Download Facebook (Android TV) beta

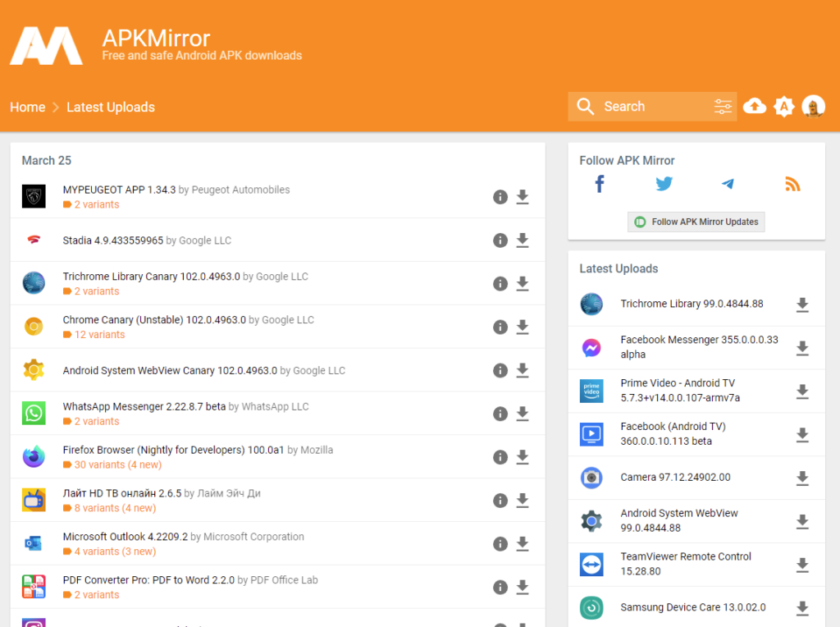tap(802, 435)
